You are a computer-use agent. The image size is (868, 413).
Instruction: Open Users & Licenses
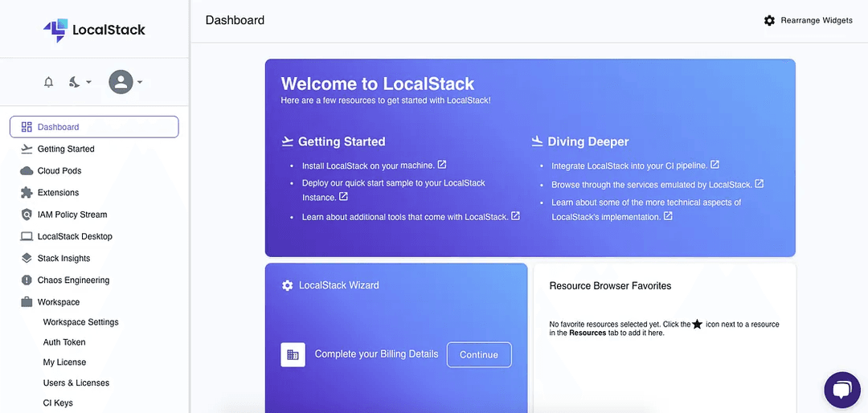pos(76,382)
